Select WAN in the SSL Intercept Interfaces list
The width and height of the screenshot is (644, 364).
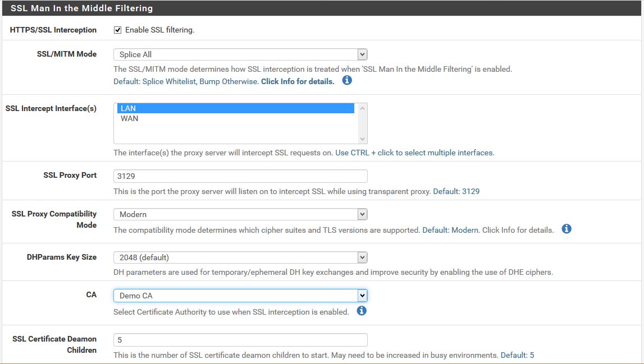168,117
